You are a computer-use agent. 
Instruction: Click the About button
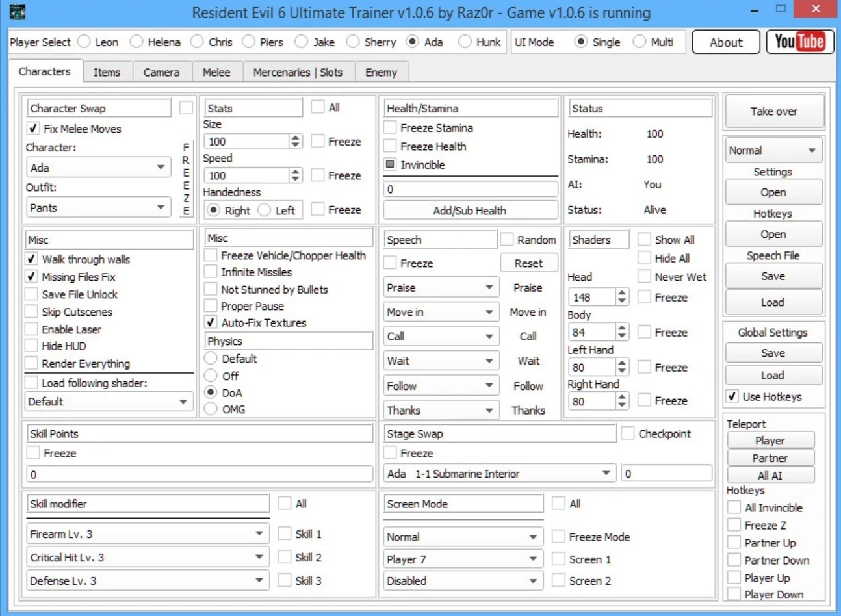(726, 42)
